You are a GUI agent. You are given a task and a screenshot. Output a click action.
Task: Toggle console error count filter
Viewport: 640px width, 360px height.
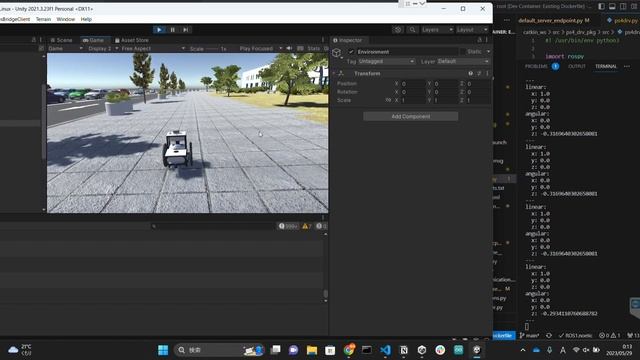point(321,226)
